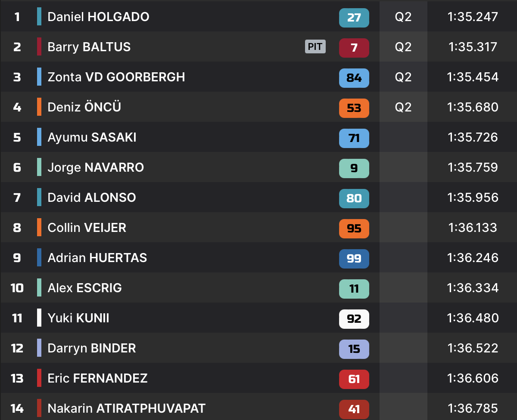Click Ayumu SASAKI's light blue team stripe

pyautogui.click(x=39, y=137)
